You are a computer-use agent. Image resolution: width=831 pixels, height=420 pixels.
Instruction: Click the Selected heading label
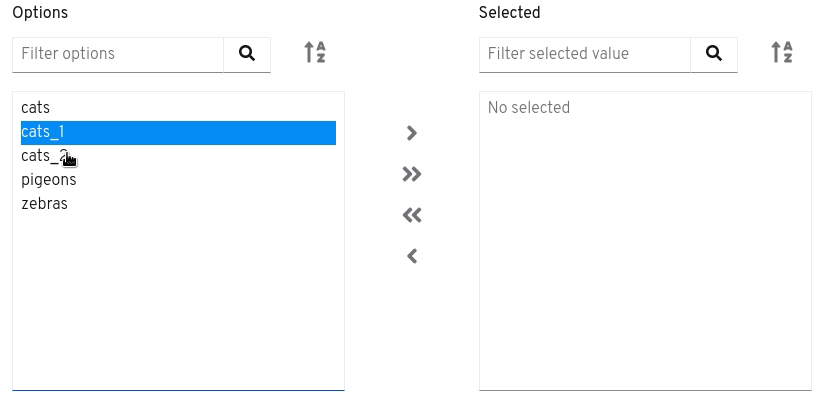[x=509, y=12]
